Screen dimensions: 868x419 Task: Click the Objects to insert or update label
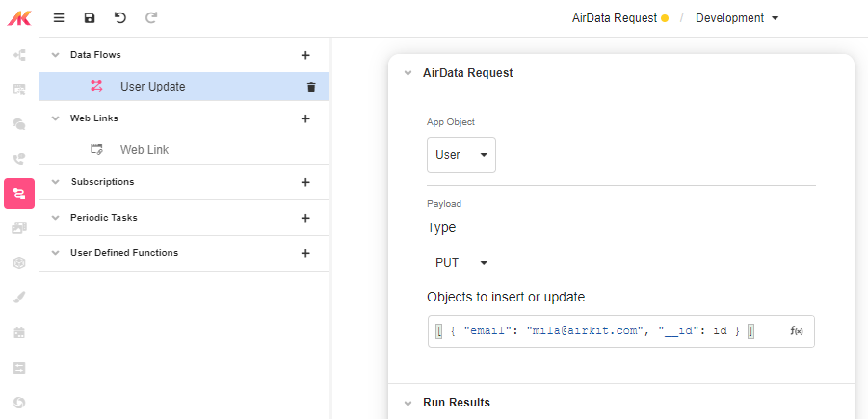pyautogui.click(x=506, y=298)
